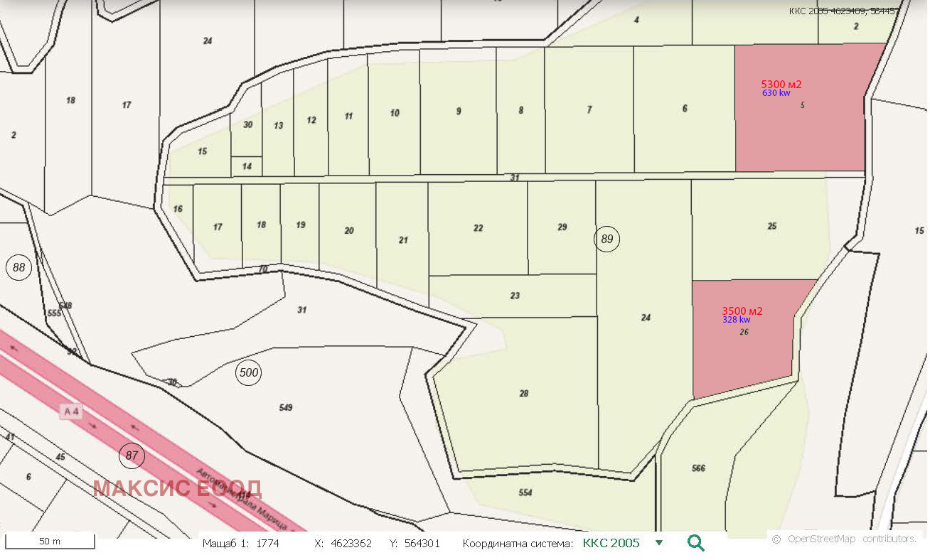Screen dimensions: 930x560
Task: Click the circled 88 district marker
Action: coord(18,267)
